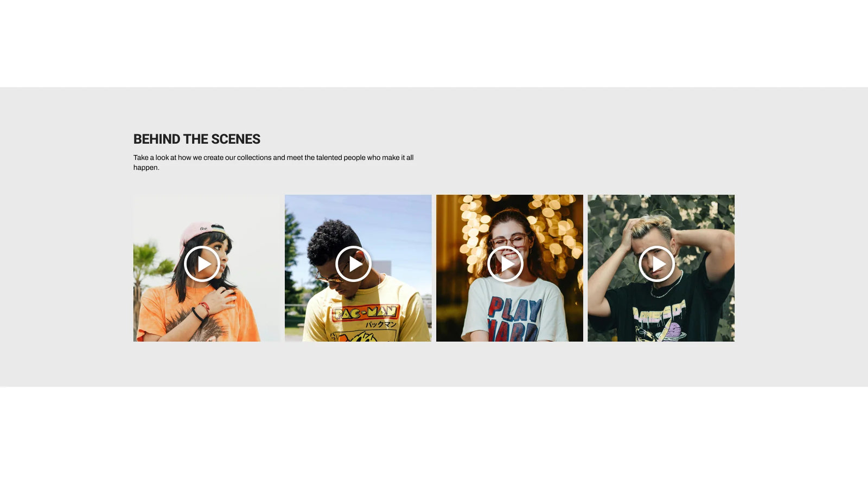
Task: Play the video of man in black tee
Action: pyautogui.click(x=656, y=264)
